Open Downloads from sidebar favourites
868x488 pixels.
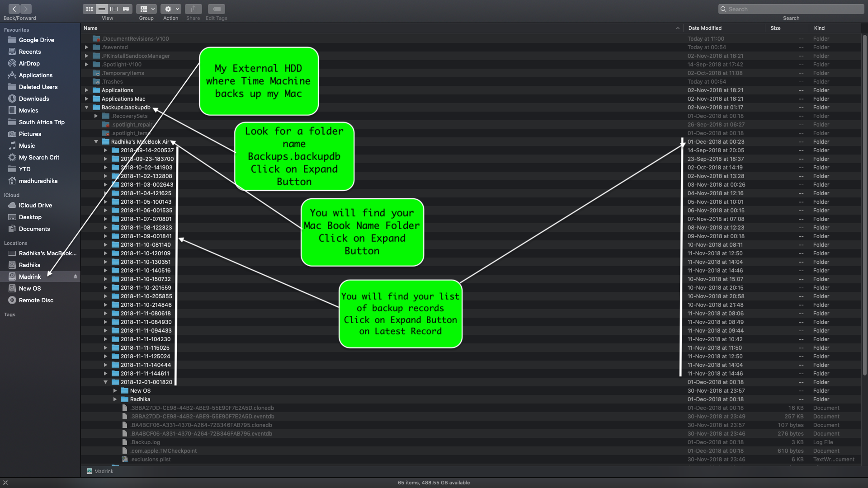34,99
